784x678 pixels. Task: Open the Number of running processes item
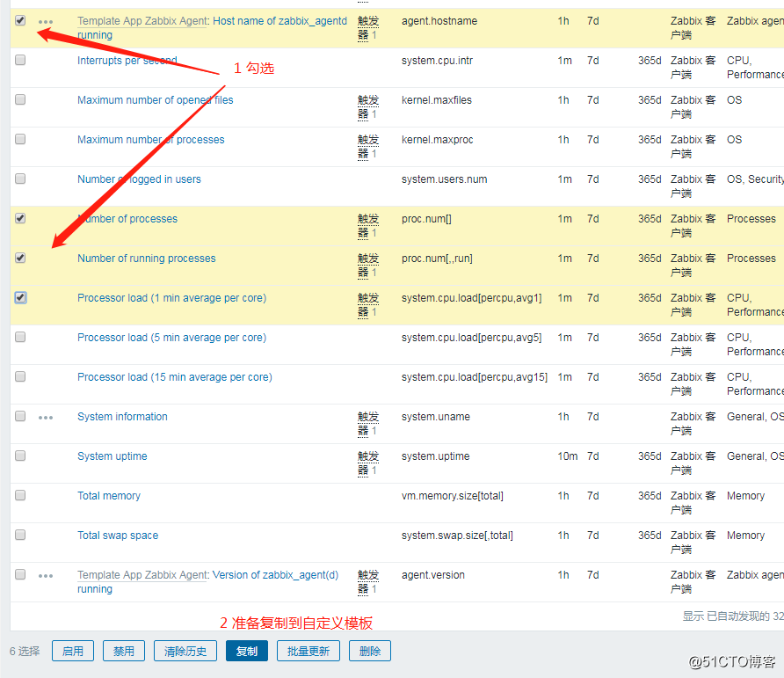[x=147, y=259]
